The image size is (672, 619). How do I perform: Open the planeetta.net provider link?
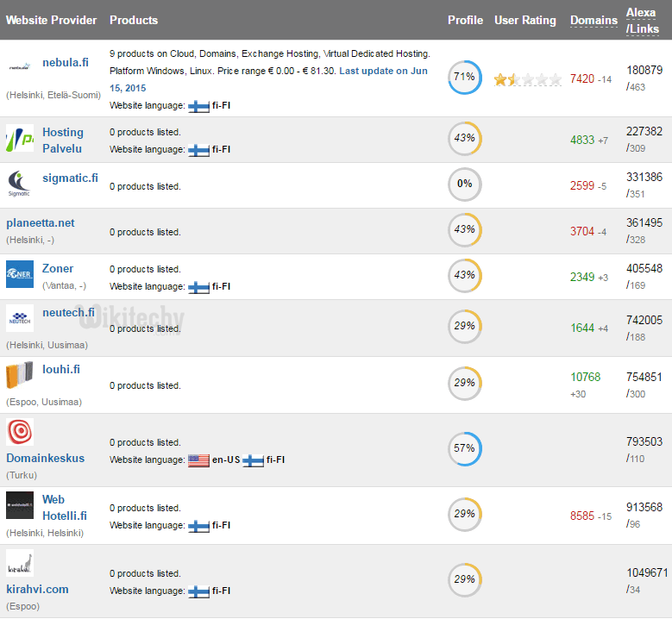(41, 222)
